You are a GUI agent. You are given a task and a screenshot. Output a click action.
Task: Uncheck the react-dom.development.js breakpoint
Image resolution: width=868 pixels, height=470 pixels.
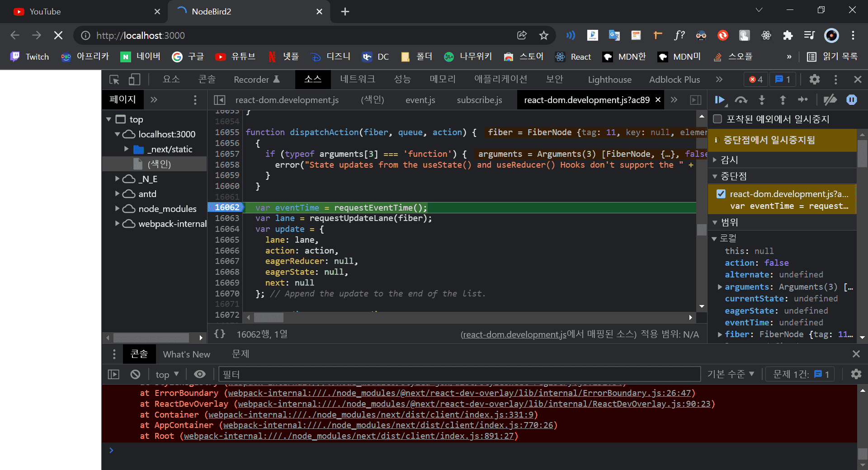pos(721,194)
